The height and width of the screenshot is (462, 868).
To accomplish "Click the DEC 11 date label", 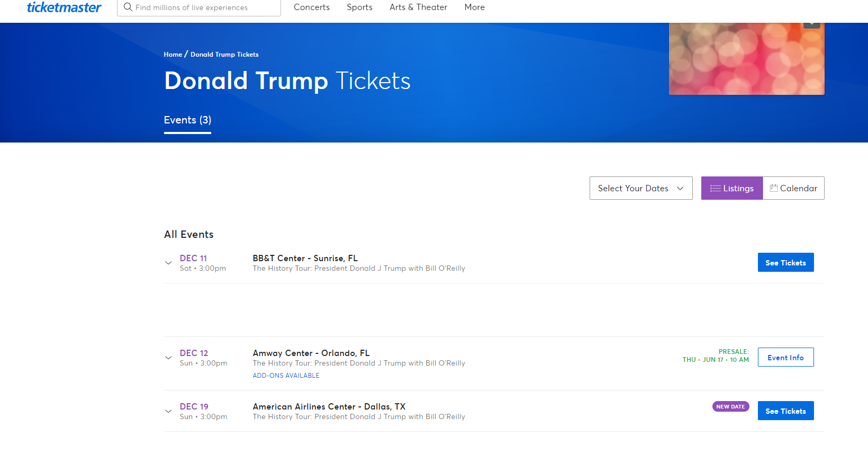I will 193,258.
